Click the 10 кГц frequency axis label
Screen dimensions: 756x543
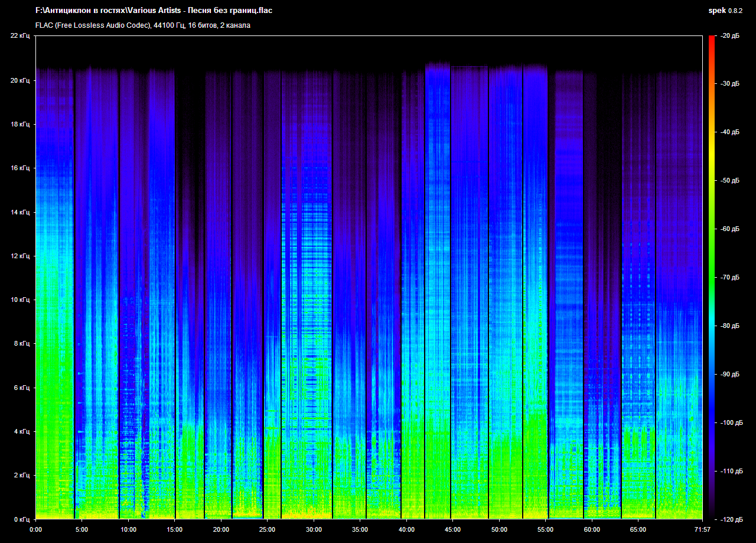tap(19, 300)
